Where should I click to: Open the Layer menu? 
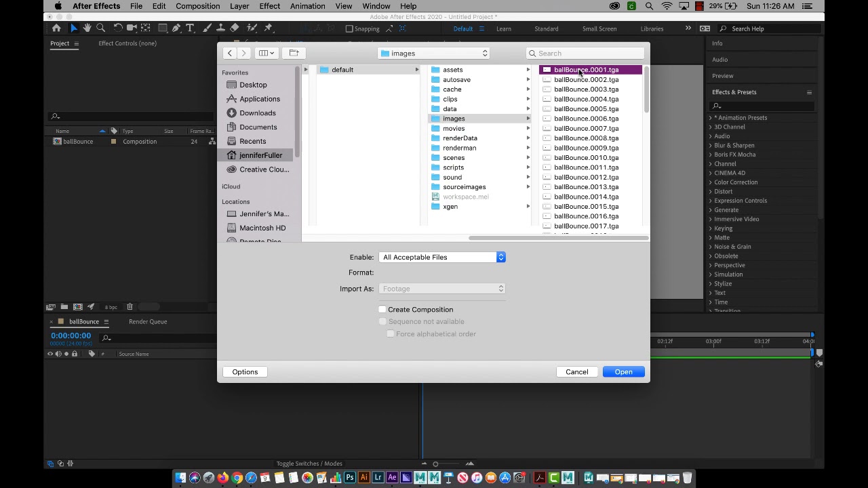point(239,6)
